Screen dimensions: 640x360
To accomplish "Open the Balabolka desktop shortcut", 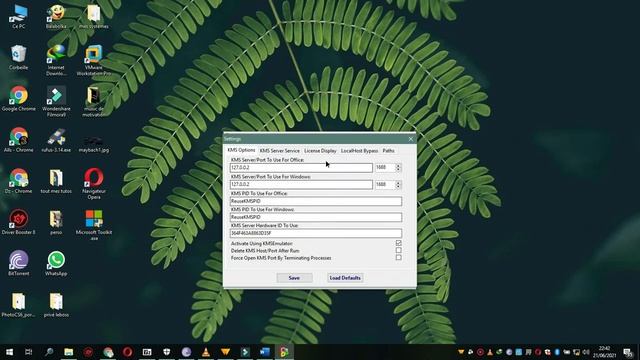I will 56,16.
